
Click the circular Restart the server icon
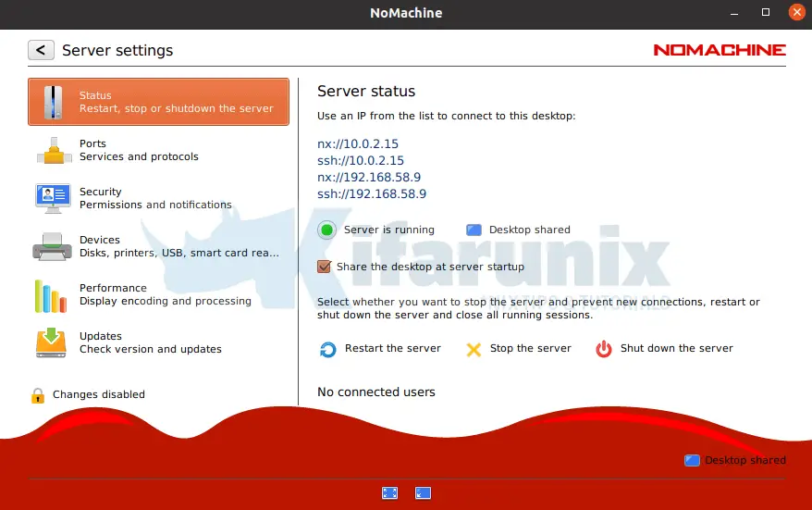pyautogui.click(x=327, y=350)
